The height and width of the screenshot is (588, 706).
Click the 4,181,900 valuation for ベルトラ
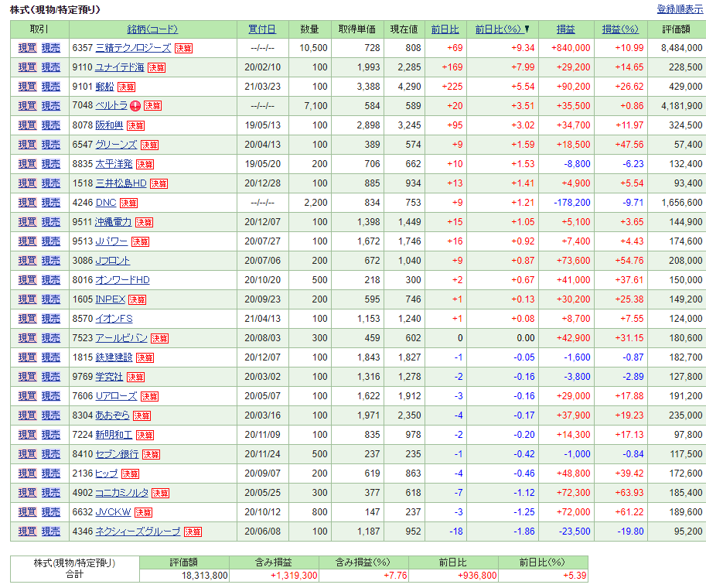tap(682, 106)
